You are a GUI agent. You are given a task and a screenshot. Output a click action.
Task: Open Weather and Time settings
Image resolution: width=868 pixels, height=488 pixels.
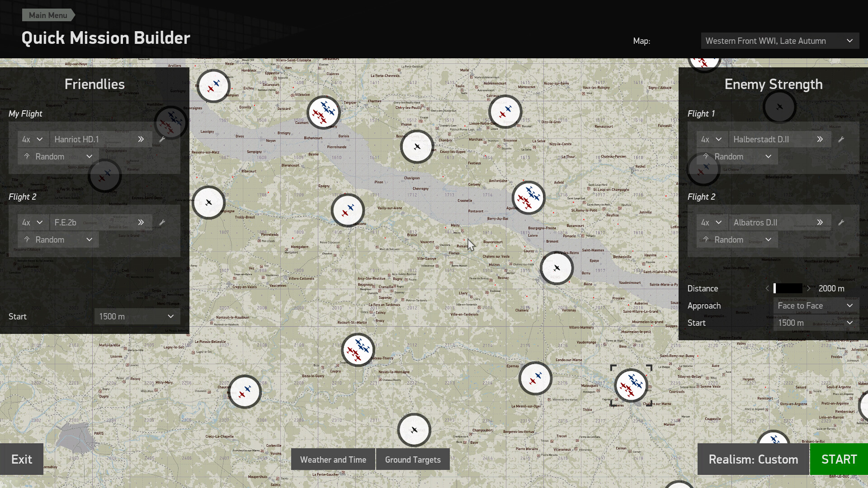[333, 459]
